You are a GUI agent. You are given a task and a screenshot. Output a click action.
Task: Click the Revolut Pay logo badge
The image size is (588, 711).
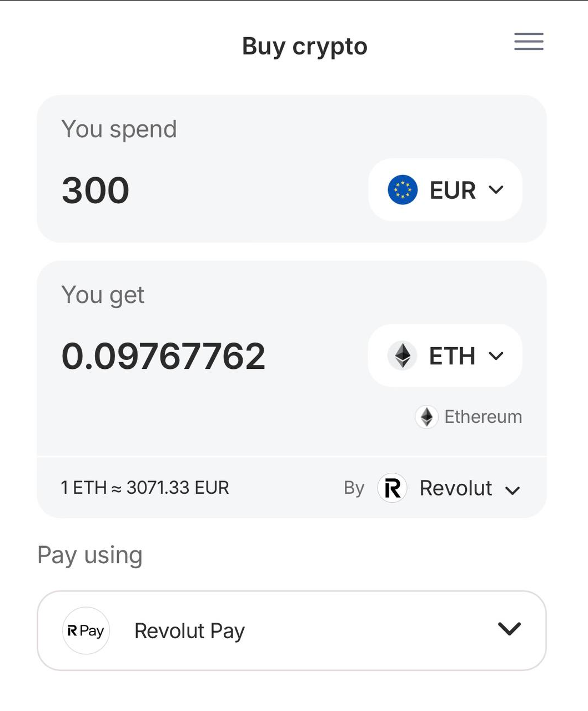[x=86, y=630]
